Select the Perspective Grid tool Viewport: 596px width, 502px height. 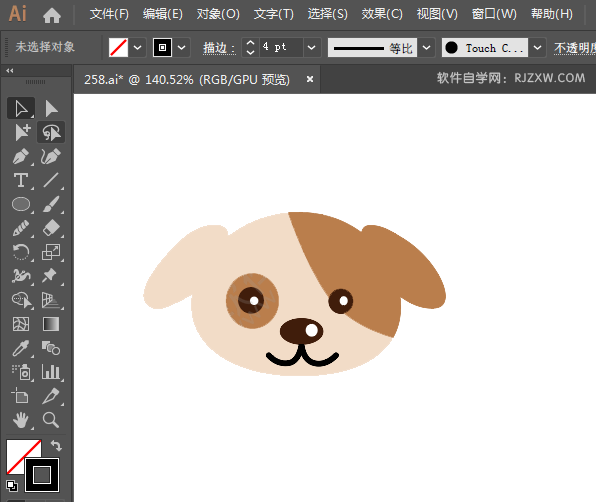click(51, 300)
